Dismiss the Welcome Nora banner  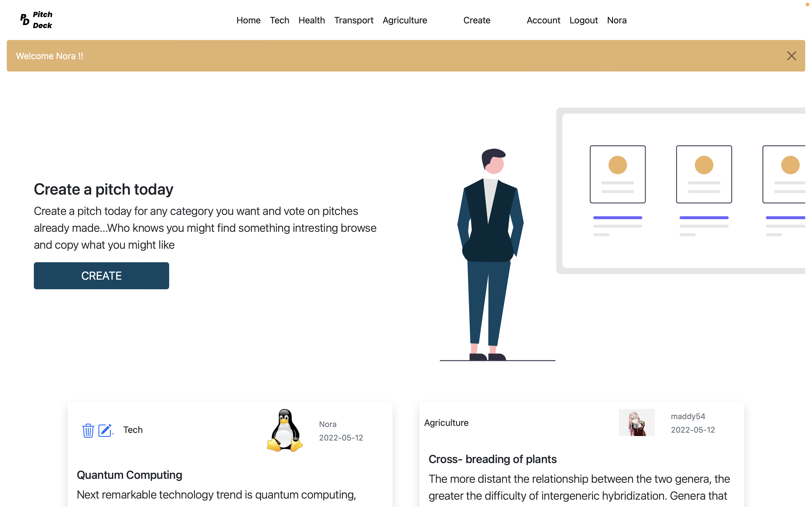pos(791,56)
